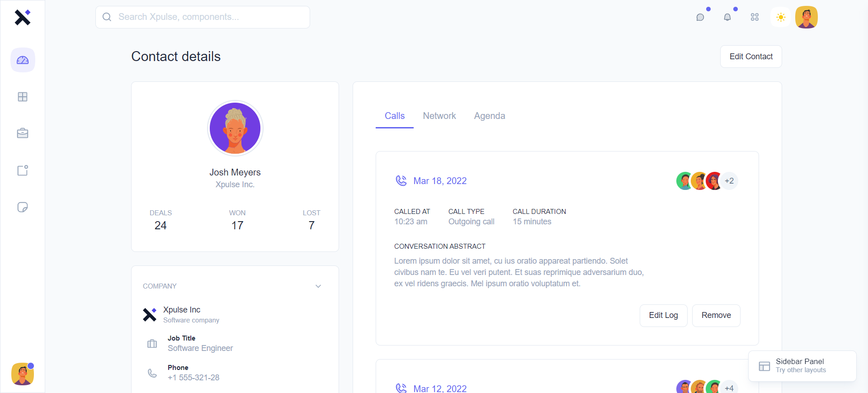The width and height of the screenshot is (868, 393).
Task: Open the dashboard gauge icon in sidebar
Action: [23, 60]
